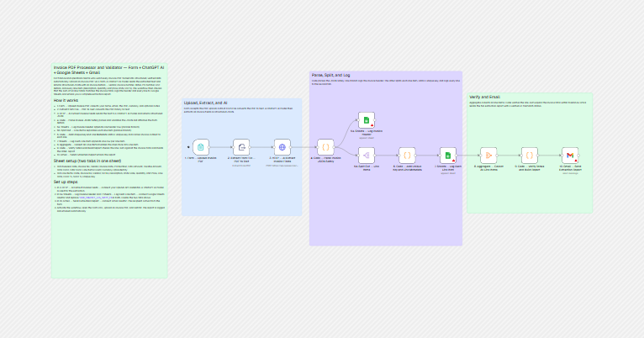Open the upper Google Sheets log invoice header node

click(367, 120)
